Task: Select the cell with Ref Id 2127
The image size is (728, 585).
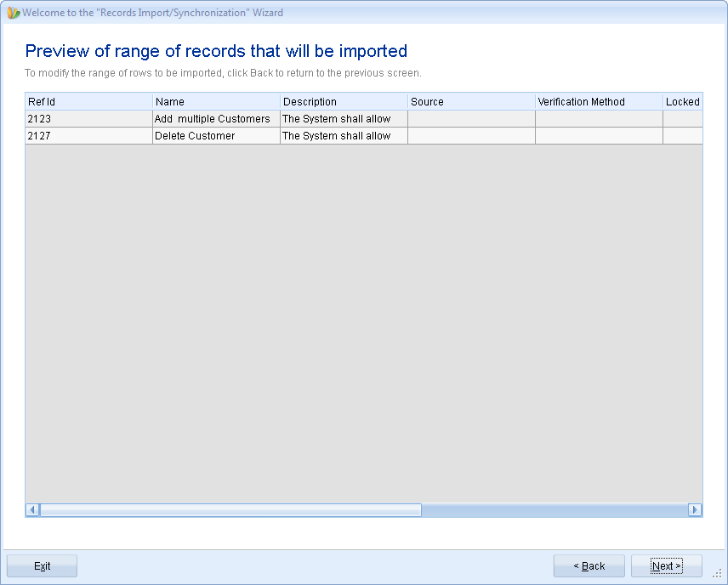Action: click(x=88, y=135)
